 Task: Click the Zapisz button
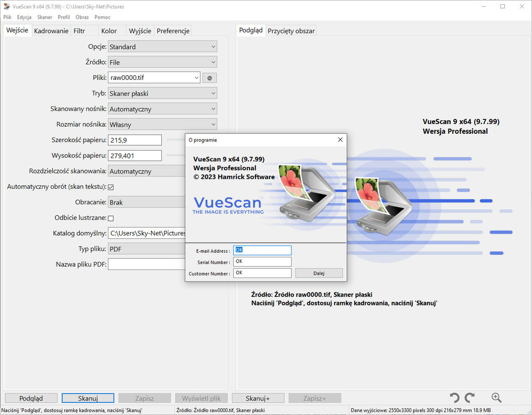click(x=145, y=398)
